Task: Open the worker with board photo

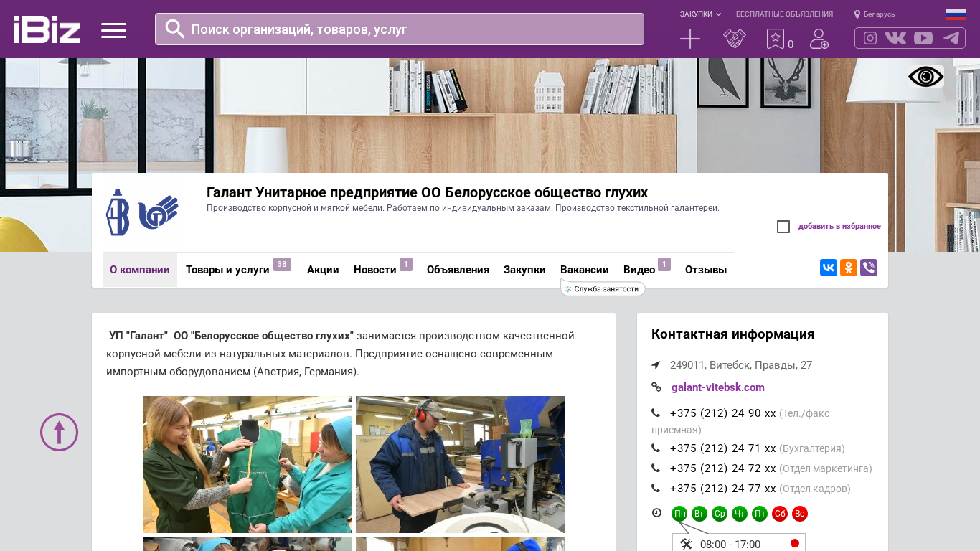Action: [x=460, y=464]
